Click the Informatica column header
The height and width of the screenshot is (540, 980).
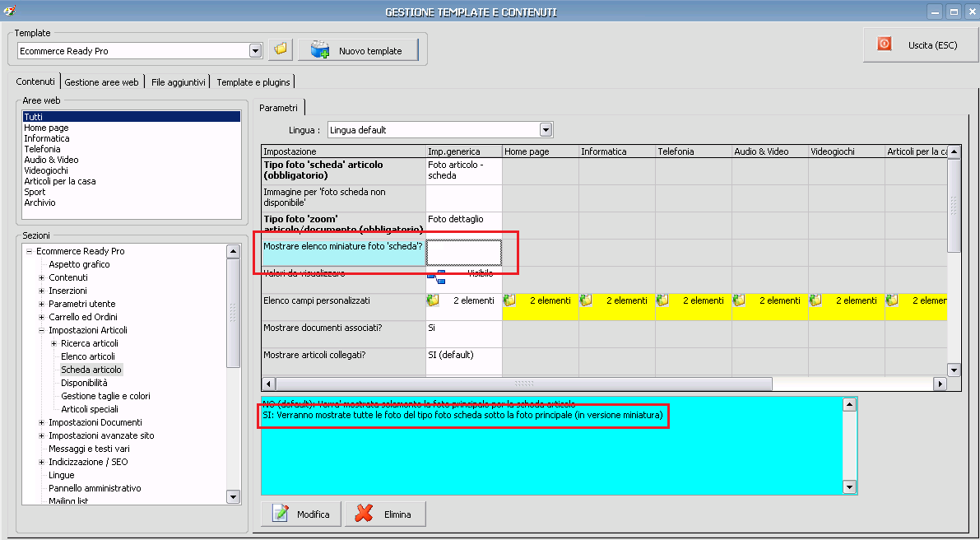point(617,151)
